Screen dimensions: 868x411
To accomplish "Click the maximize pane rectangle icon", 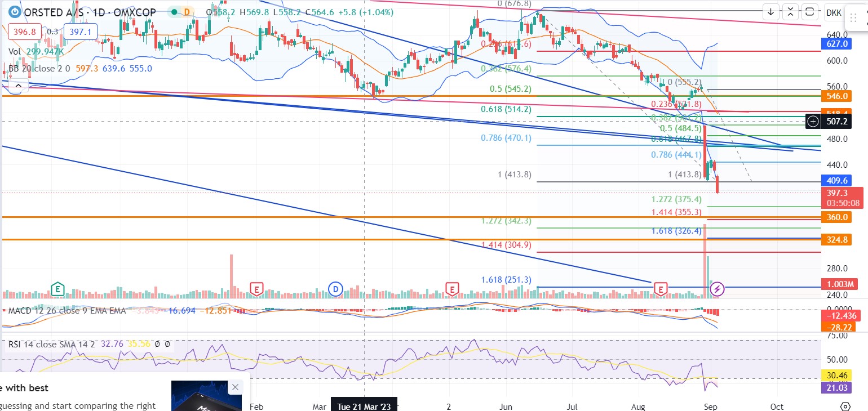I will point(809,11).
